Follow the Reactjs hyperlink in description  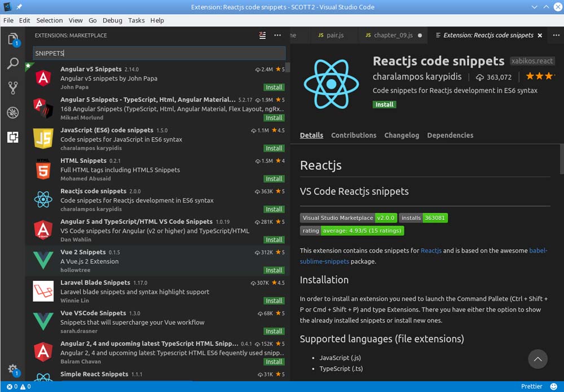[x=431, y=250]
